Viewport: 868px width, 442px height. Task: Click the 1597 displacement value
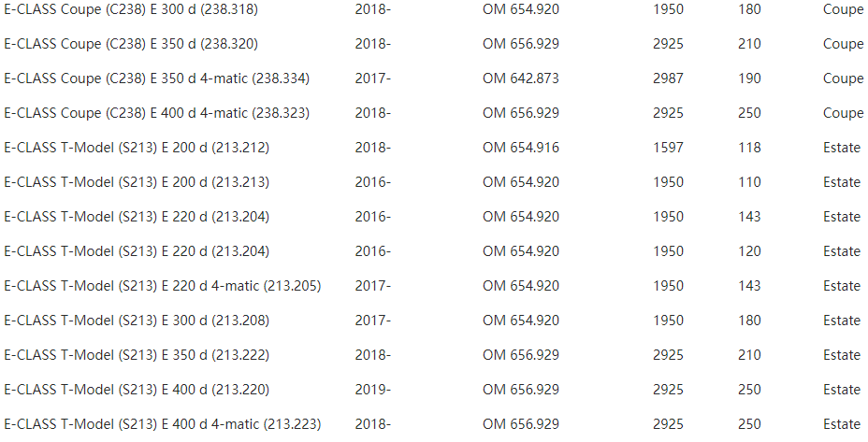pos(668,148)
